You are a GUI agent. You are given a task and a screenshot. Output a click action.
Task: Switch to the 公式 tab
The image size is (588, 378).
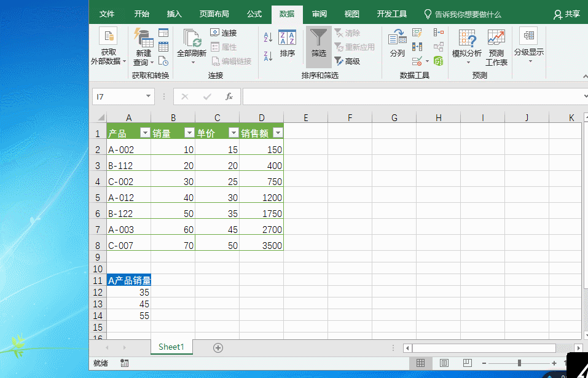pyautogui.click(x=254, y=14)
